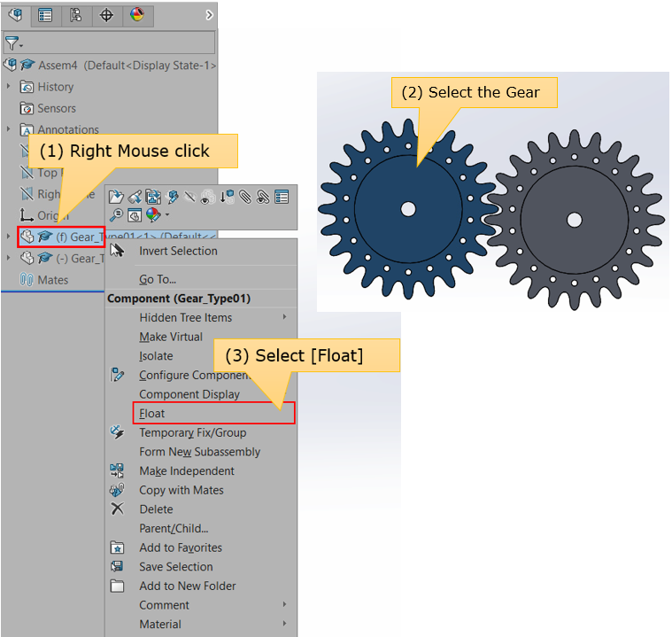Choose Invert Selection from context menu
The width and height of the screenshot is (672, 637).
[178, 251]
